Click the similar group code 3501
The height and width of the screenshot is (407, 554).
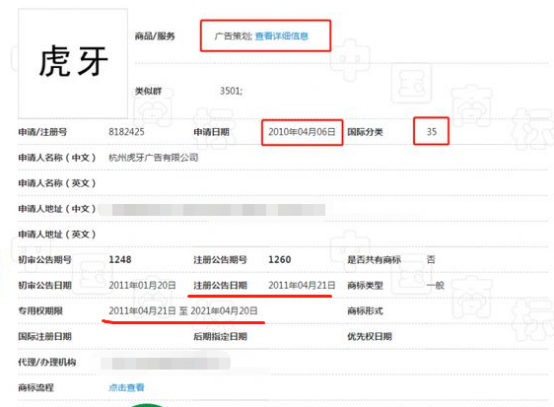pyautogui.click(x=231, y=91)
